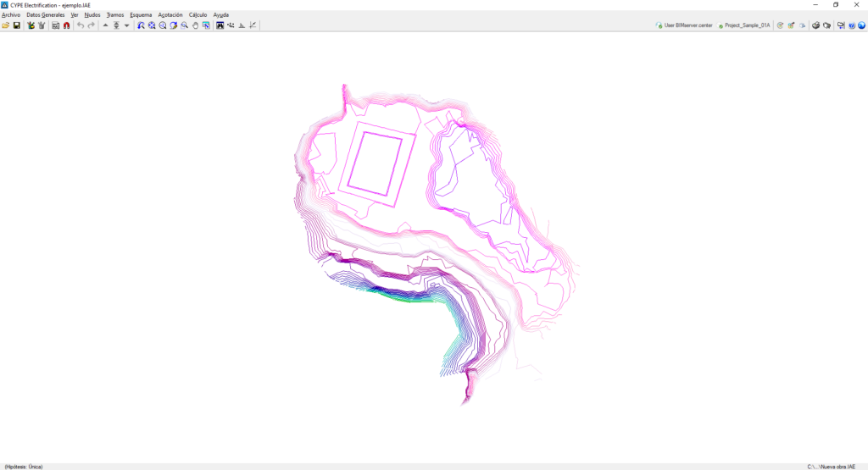Open the Ver menu

point(75,15)
